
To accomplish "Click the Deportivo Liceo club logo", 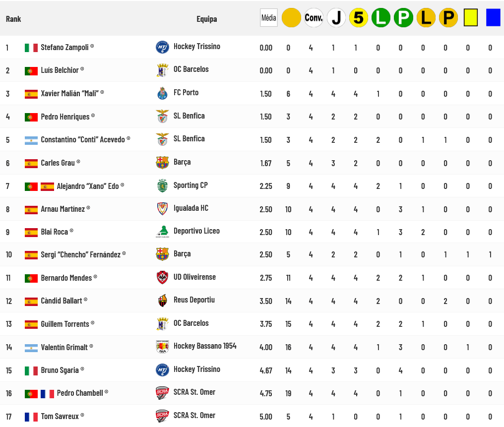I will click(162, 232).
